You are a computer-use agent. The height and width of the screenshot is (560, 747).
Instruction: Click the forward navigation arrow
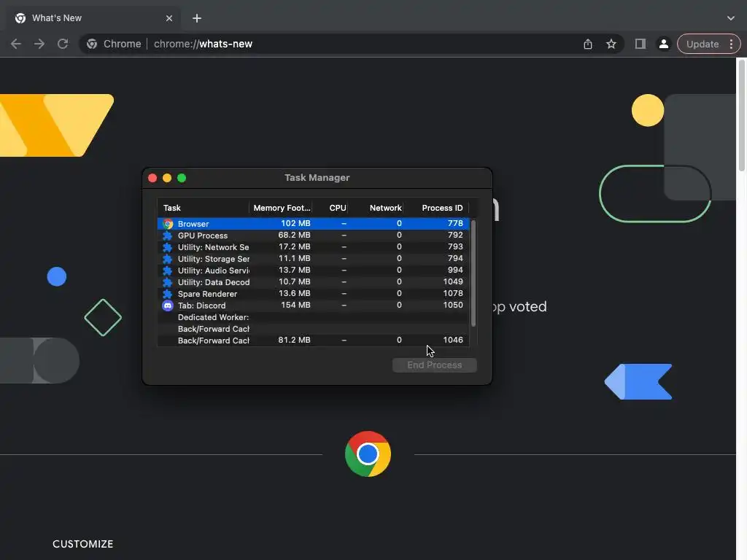click(39, 44)
